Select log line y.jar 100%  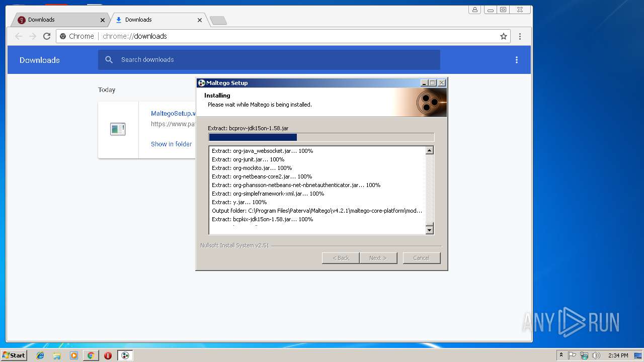(239, 202)
